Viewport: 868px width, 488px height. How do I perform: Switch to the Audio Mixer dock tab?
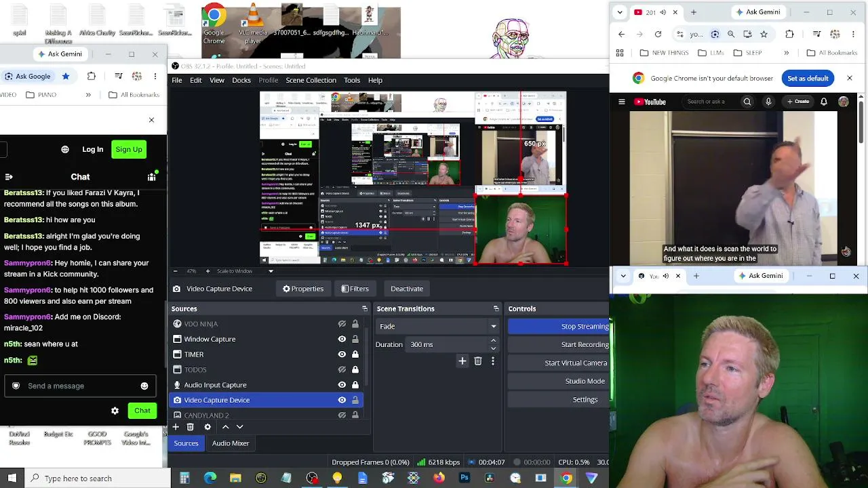[231, 443]
